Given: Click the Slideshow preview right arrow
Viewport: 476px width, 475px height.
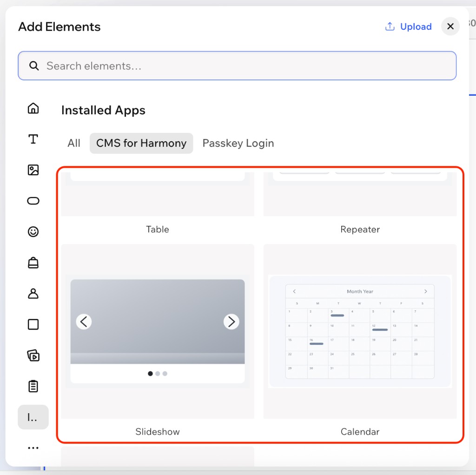Looking at the screenshot, I should coord(231,322).
